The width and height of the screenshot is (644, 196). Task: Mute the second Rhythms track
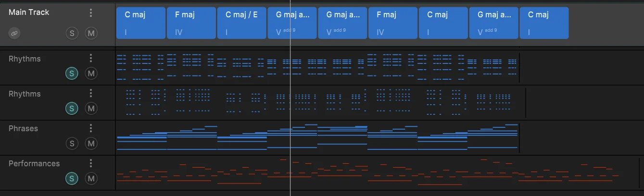91,109
